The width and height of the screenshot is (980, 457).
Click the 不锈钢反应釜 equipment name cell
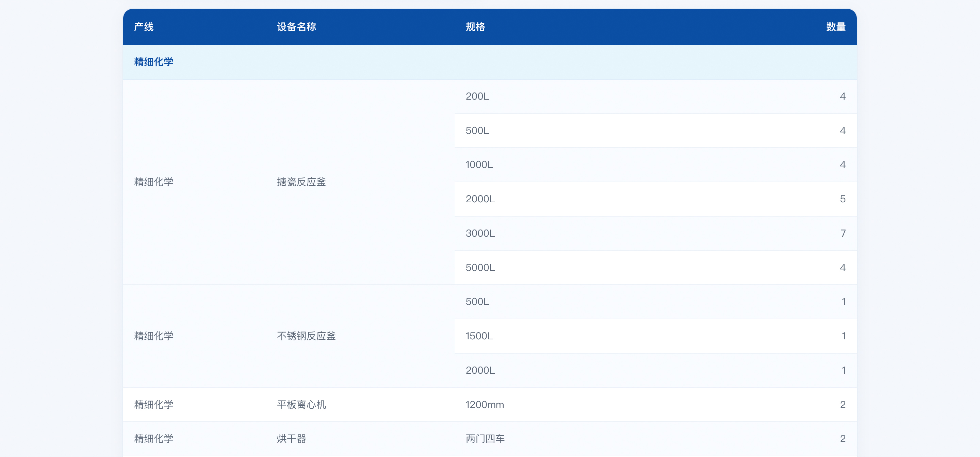pyautogui.click(x=306, y=336)
